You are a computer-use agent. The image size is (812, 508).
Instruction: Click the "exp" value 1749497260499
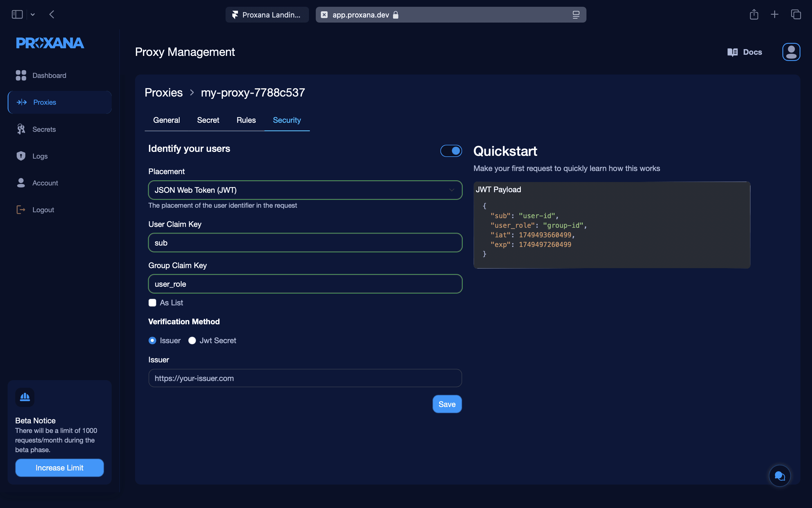click(x=545, y=245)
